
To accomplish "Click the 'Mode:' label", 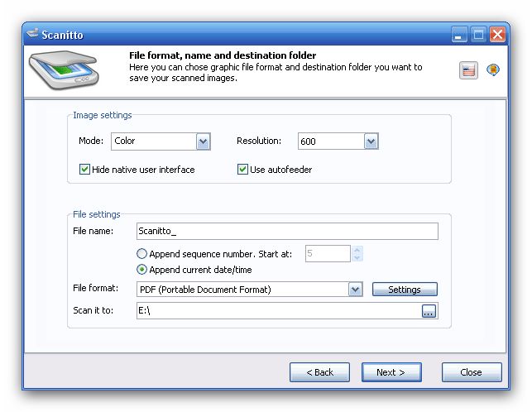I will click(91, 141).
